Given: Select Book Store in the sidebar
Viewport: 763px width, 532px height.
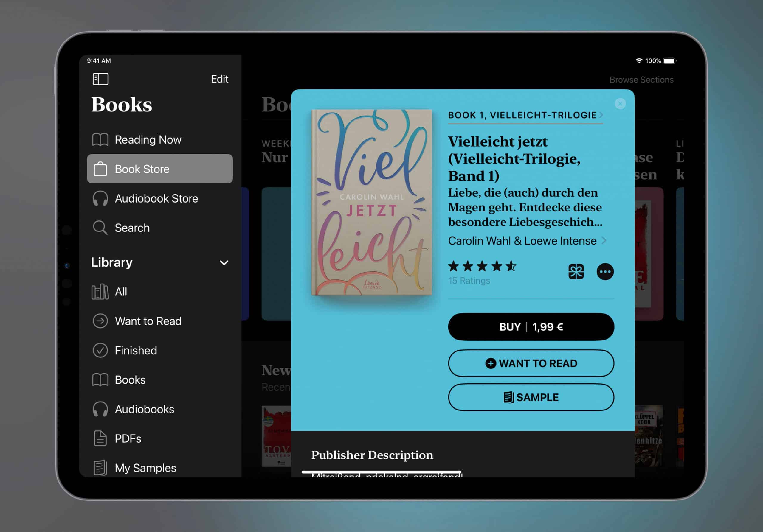Looking at the screenshot, I should coord(160,169).
